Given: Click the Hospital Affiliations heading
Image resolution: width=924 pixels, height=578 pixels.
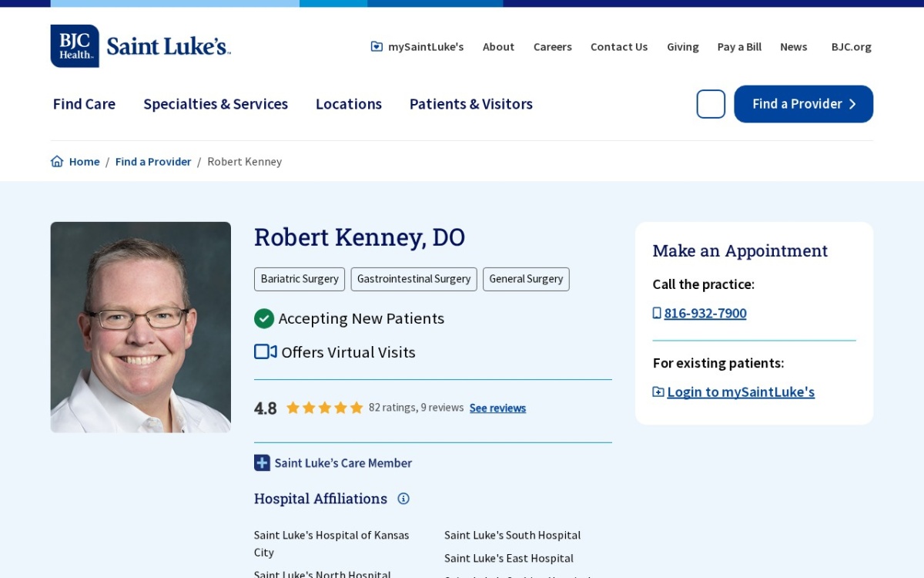Looking at the screenshot, I should 320,499.
